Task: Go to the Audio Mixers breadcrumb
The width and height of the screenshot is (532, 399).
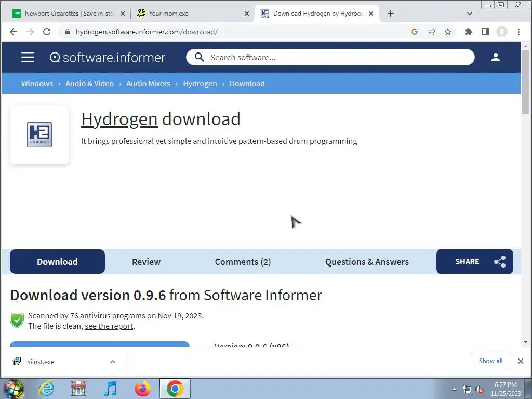Action: pyautogui.click(x=148, y=84)
